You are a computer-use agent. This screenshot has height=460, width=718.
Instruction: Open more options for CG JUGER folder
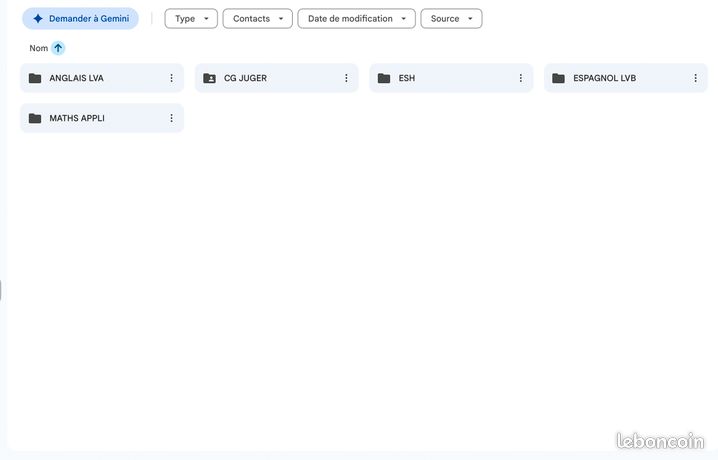point(346,78)
